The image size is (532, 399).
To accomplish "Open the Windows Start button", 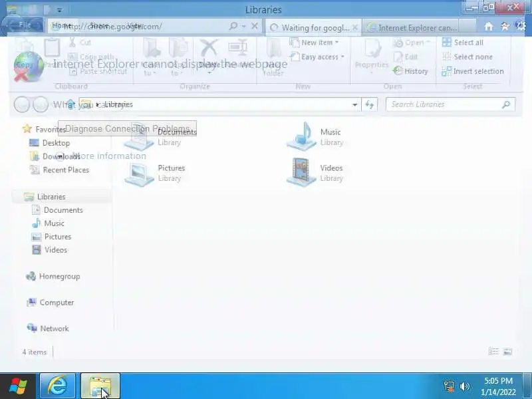I will (x=18, y=386).
